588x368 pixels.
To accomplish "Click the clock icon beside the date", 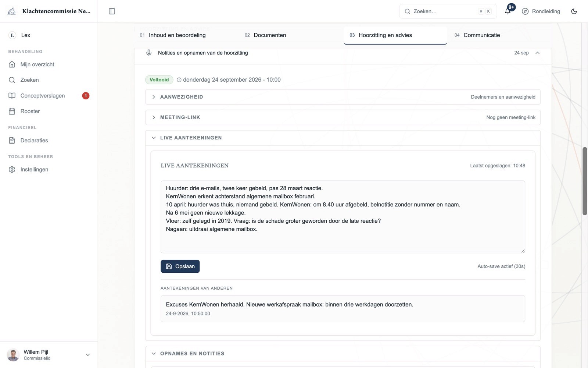I will pos(179,80).
